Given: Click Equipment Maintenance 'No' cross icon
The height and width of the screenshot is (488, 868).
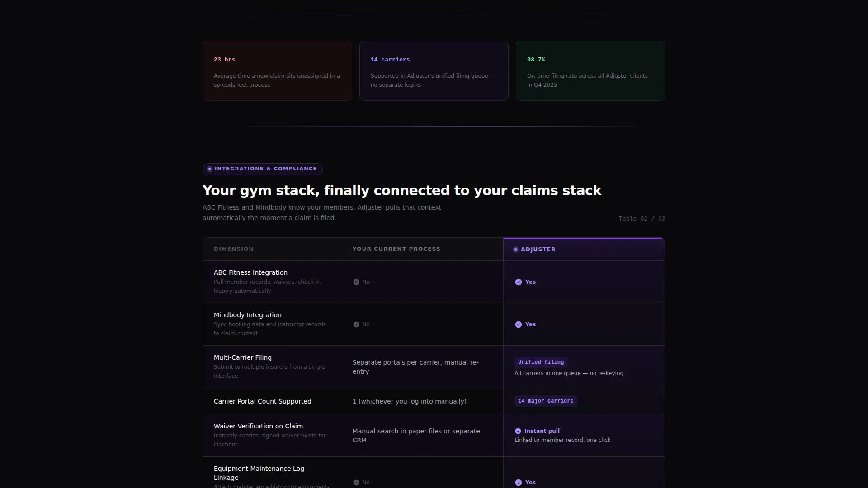Looking at the screenshot, I should pos(356,483).
